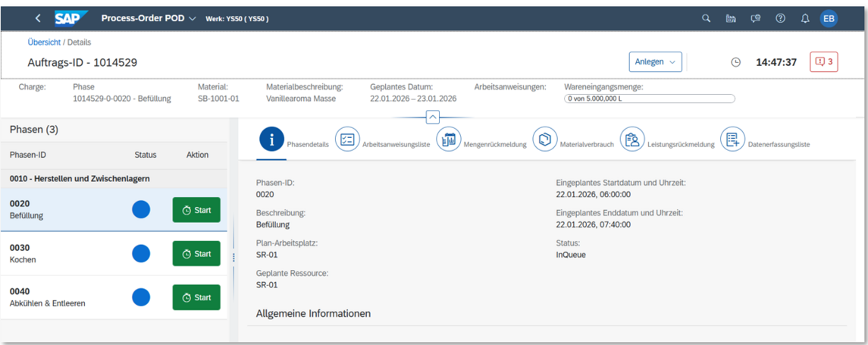This screenshot has width=868, height=345.
Task: Click the blue status circle for phase 0020
Action: coord(141,209)
